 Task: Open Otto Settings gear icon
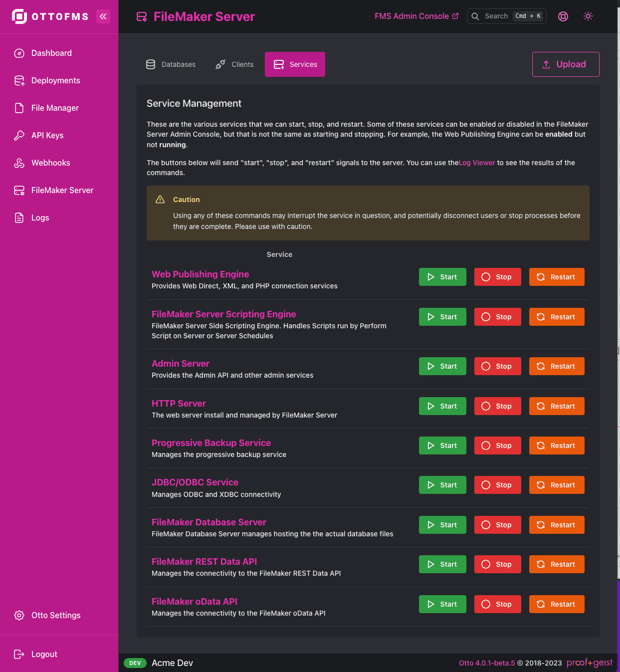coord(19,616)
